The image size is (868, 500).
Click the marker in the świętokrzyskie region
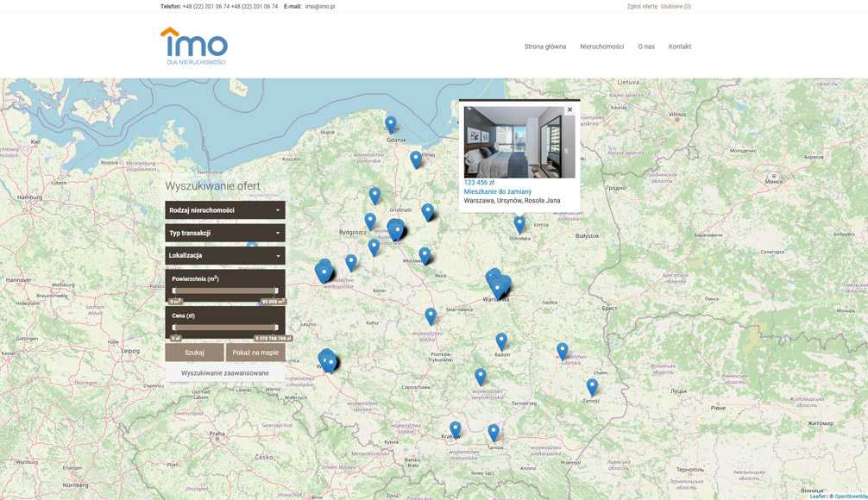tap(481, 378)
